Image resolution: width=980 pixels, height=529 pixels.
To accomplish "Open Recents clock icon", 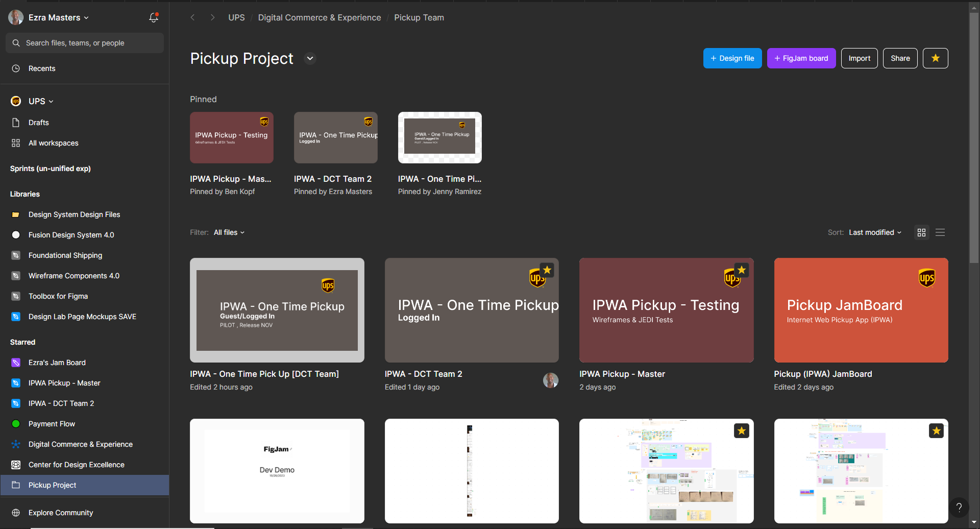I will (x=16, y=68).
